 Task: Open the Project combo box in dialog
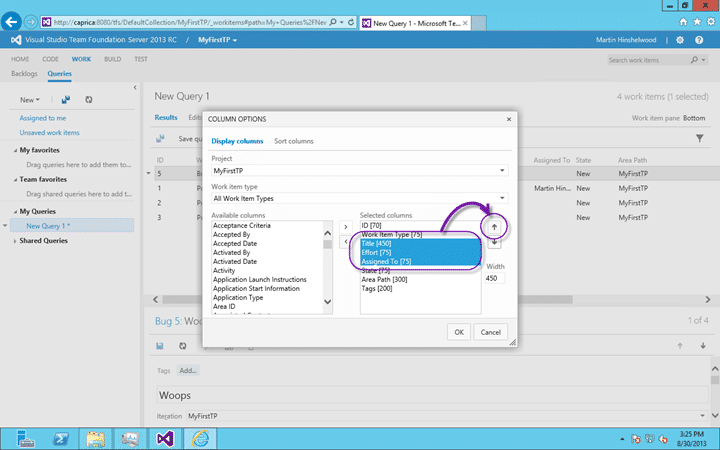point(360,170)
